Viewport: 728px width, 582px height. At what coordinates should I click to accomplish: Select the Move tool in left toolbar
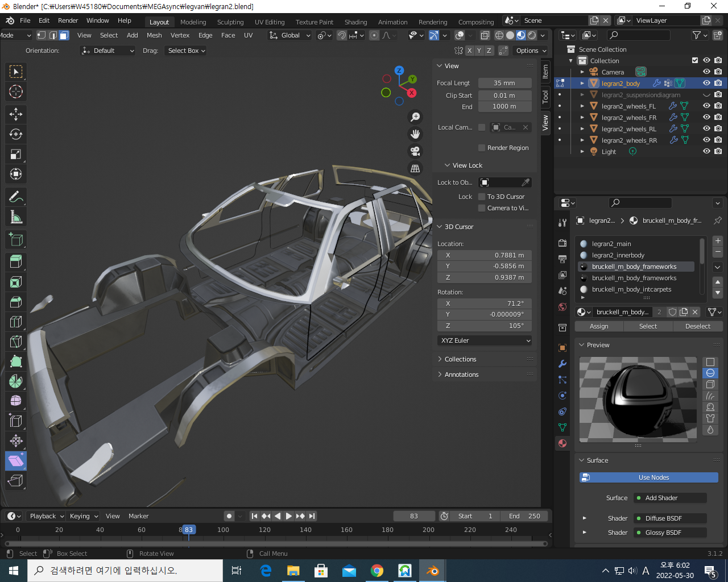(x=16, y=114)
